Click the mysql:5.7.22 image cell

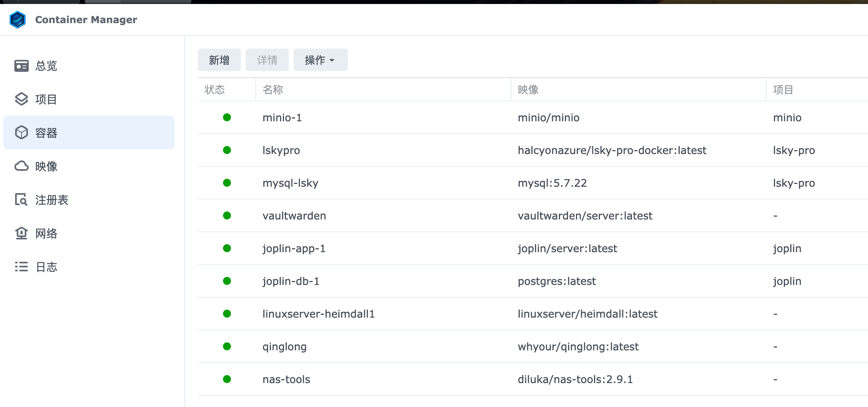[552, 183]
